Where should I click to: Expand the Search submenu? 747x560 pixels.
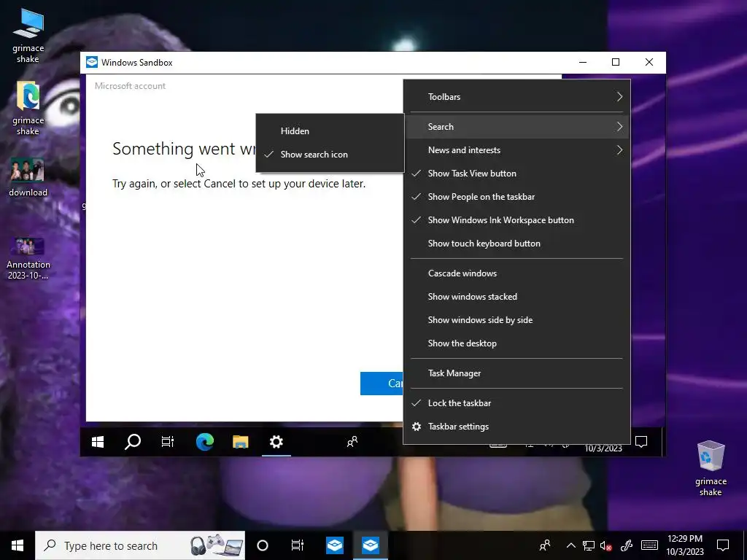(517, 127)
